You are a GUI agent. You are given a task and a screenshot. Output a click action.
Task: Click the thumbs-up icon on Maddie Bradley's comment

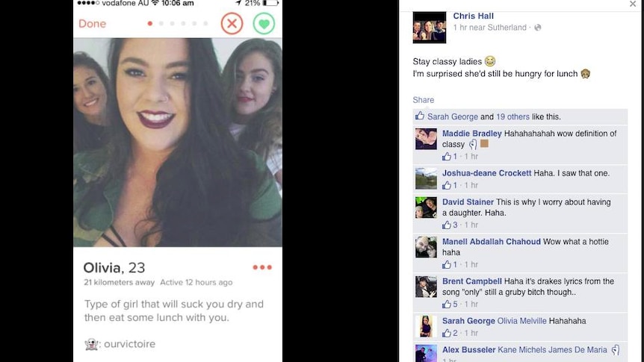(x=447, y=157)
